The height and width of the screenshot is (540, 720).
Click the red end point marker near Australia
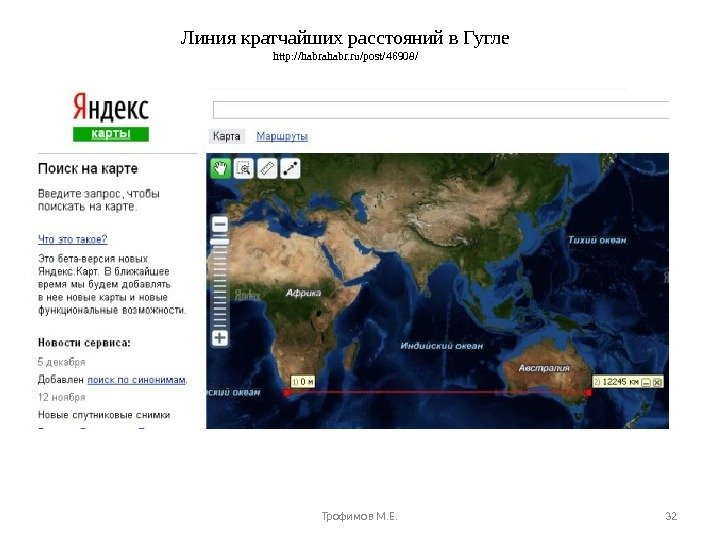coord(588,393)
